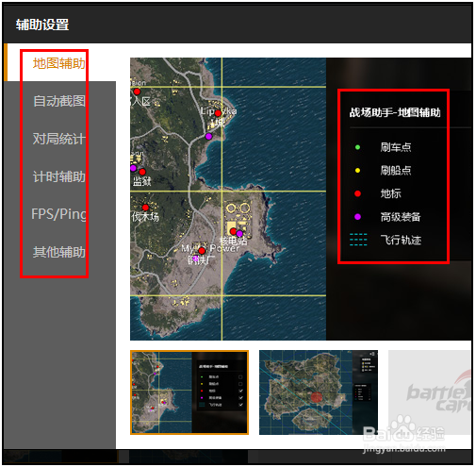Click the dashed 飞行轨迹 legend icon
Screen dimensions: 476x467
358,240
